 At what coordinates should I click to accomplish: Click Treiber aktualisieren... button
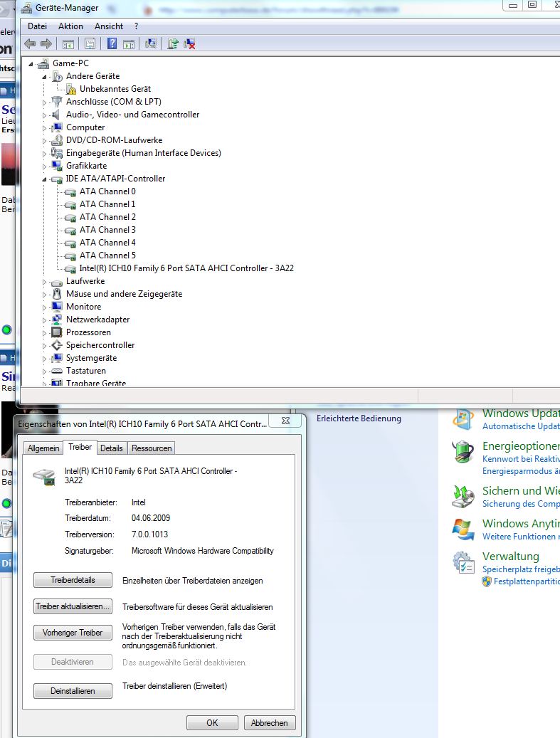click(x=73, y=606)
